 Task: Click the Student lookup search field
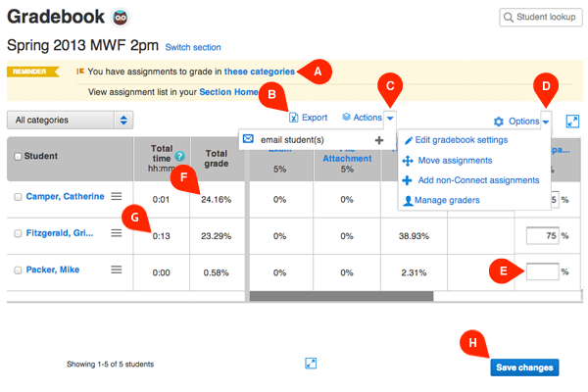pos(539,17)
